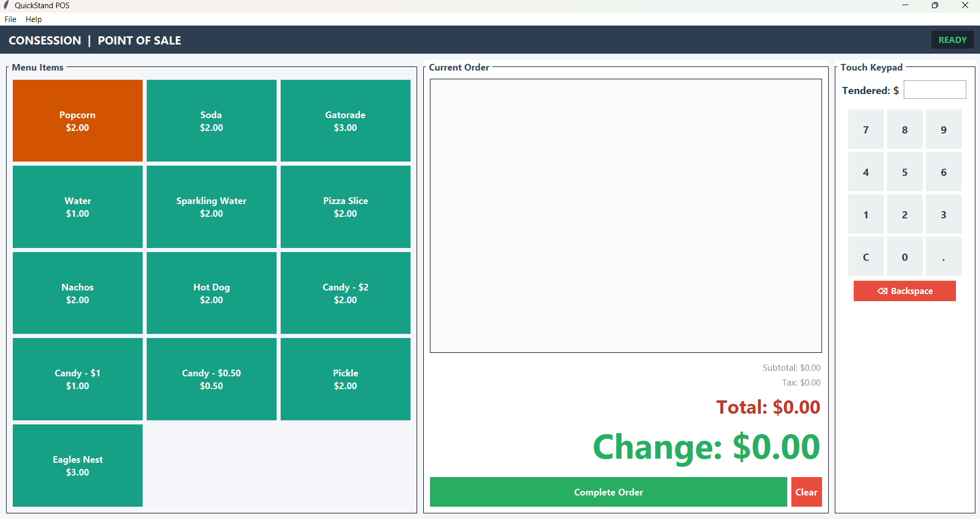Add a Soda to the order
The image size is (980, 519).
click(x=212, y=121)
